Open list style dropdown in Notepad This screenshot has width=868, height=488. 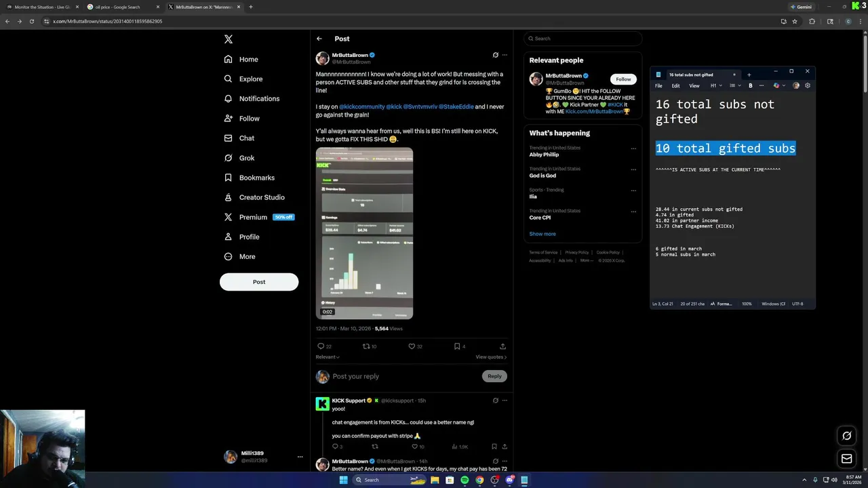pos(735,86)
